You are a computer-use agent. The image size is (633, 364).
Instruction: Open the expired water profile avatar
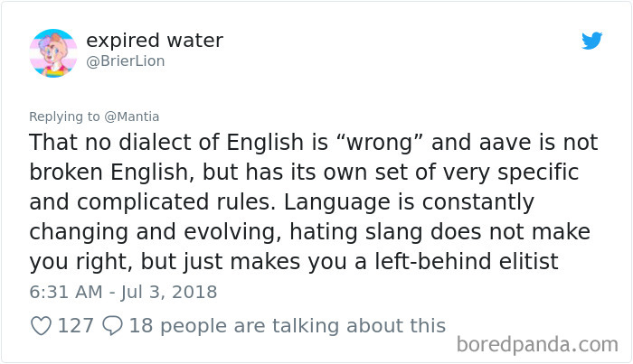[x=52, y=52]
